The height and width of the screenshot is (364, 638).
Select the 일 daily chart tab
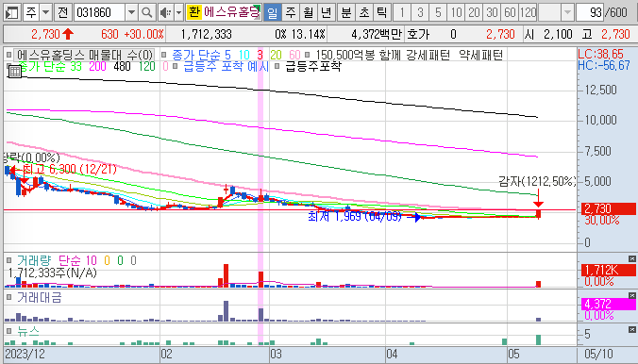273,12
